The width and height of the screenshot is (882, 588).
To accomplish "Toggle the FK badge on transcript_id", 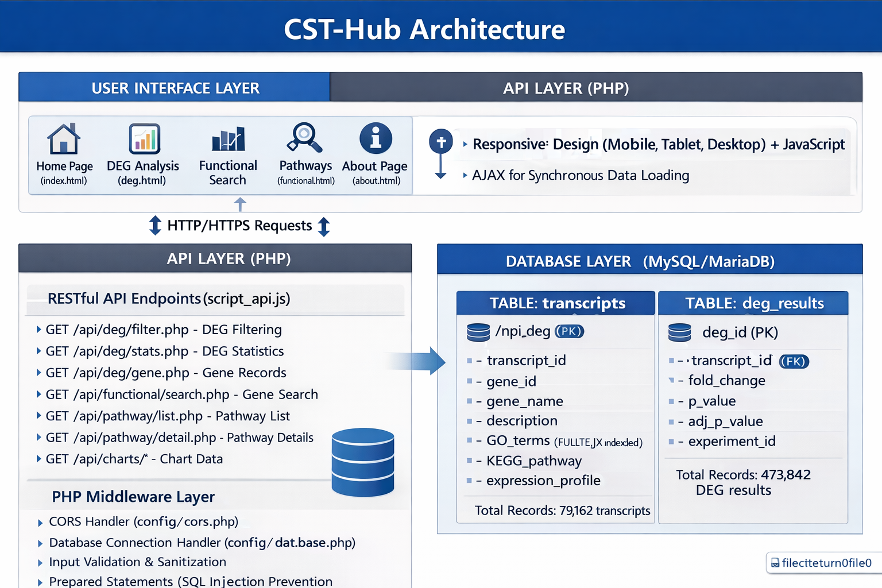I will tap(794, 361).
